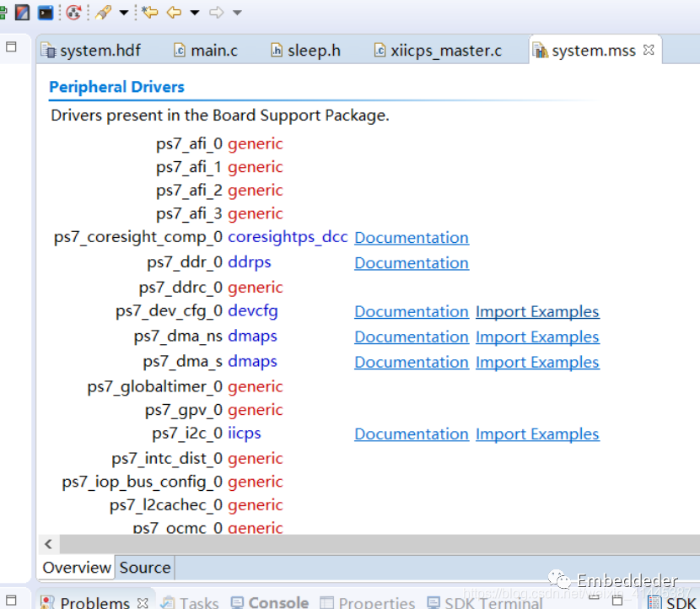The image size is (700, 609).
Task: Open the Console tab in bottom panel
Action: click(x=270, y=602)
